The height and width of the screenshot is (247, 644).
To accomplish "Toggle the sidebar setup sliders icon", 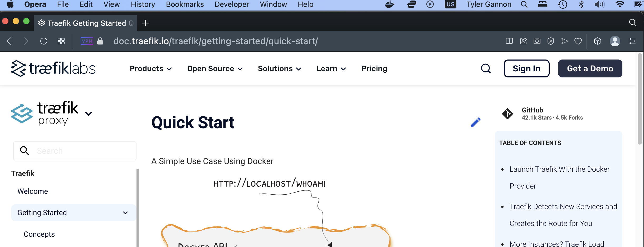I will pyautogui.click(x=632, y=41).
